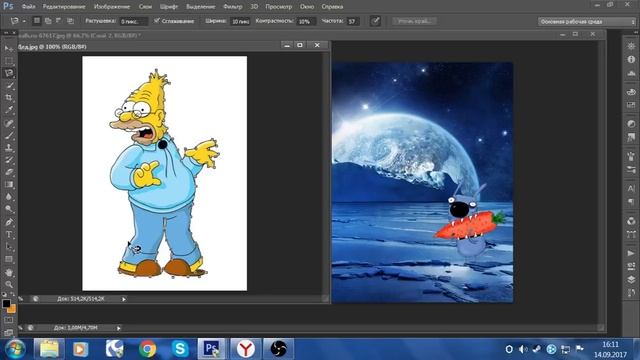Select the Rectangular Marquee tool
The image size is (640, 360).
point(9,61)
